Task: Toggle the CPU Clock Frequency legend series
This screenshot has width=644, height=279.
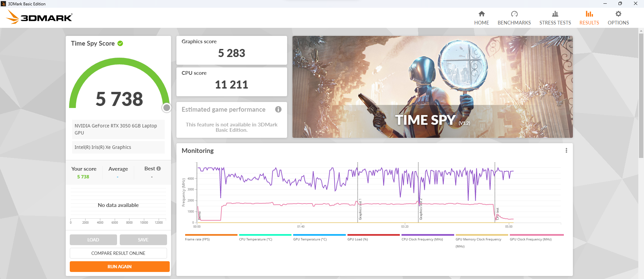Action: click(x=428, y=237)
